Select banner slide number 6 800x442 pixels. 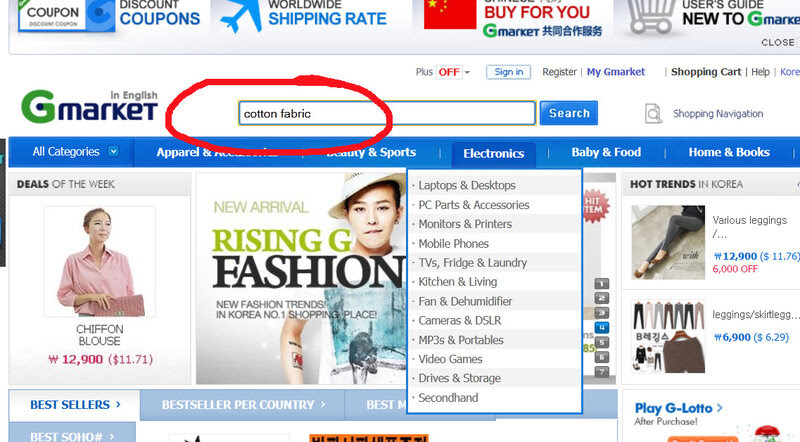(602, 357)
